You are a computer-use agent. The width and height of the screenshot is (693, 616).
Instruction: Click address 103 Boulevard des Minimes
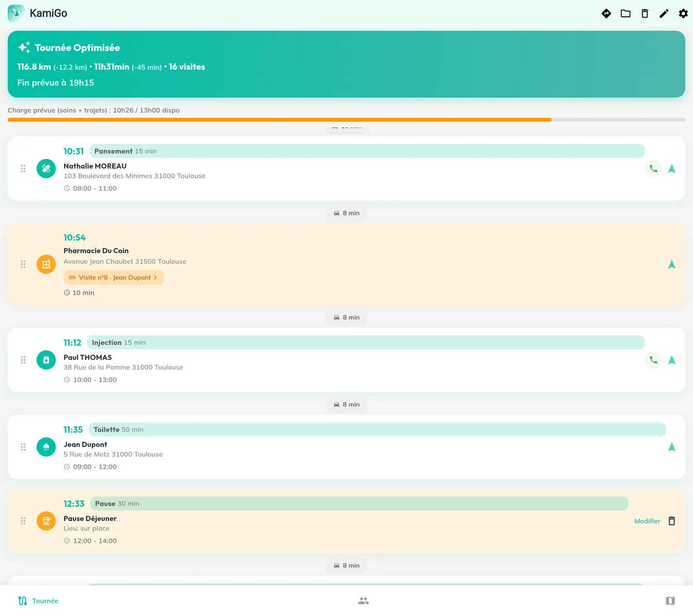tap(135, 176)
